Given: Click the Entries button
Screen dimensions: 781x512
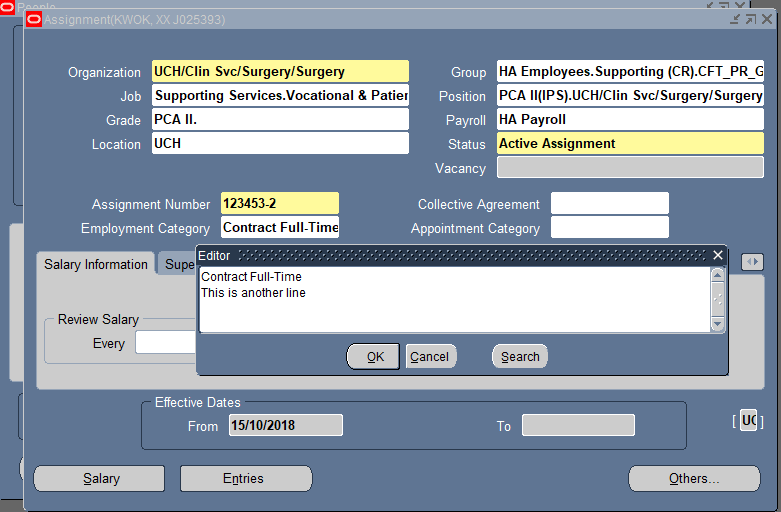Looking at the screenshot, I should pyautogui.click(x=246, y=479).
